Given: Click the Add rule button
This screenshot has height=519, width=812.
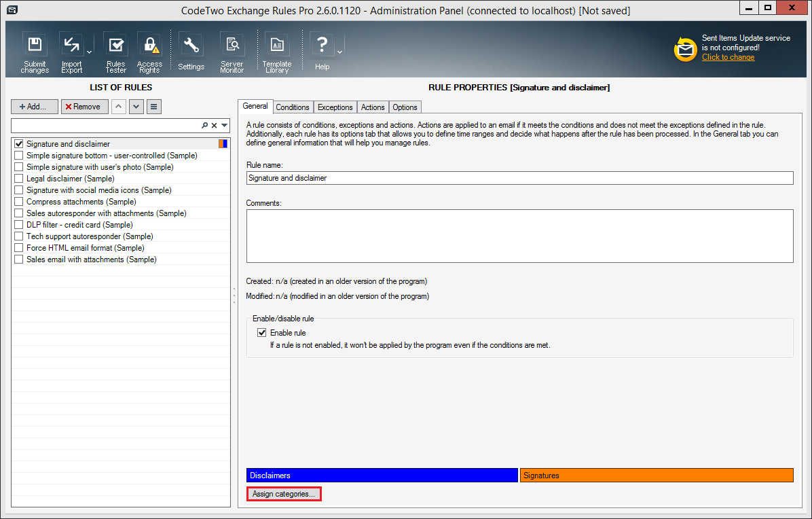Looking at the screenshot, I should point(35,106).
